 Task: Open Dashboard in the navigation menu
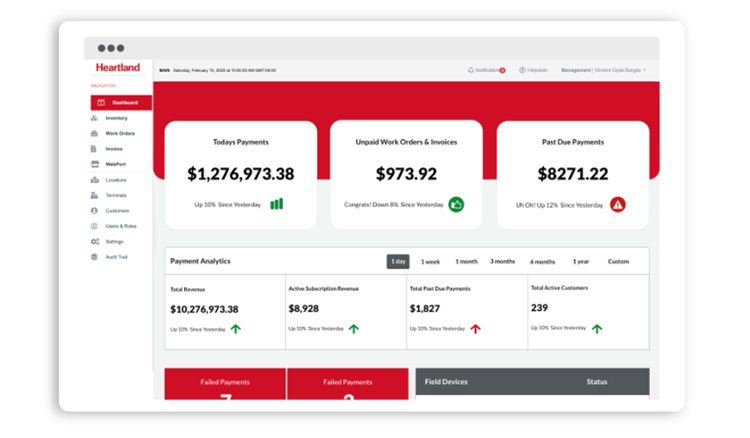coord(121,102)
